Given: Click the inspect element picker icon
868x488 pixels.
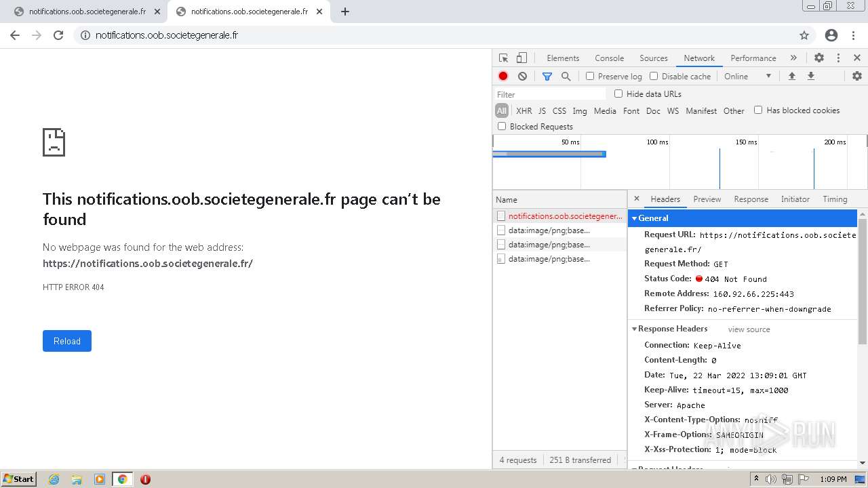Looking at the screenshot, I should click(503, 58).
